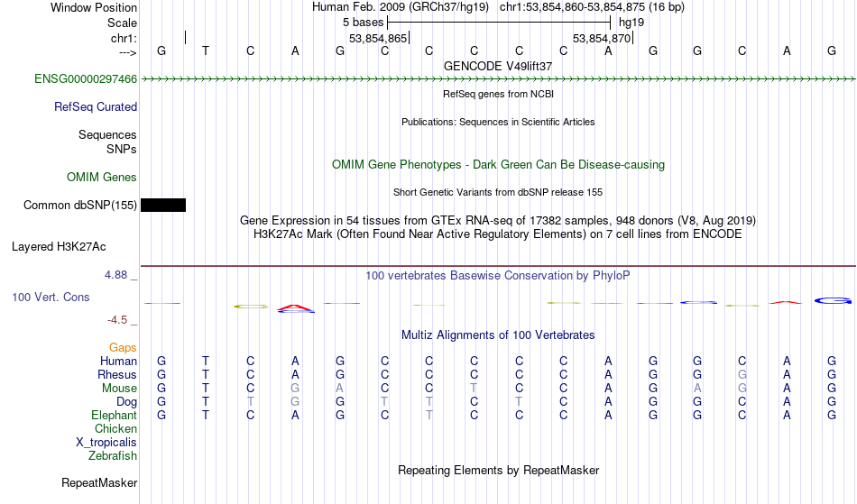This screenshot has height=504, width=857.
Task: Click the chr1:53,854,860-53,854,875 position text
Action: coord(592,7)
